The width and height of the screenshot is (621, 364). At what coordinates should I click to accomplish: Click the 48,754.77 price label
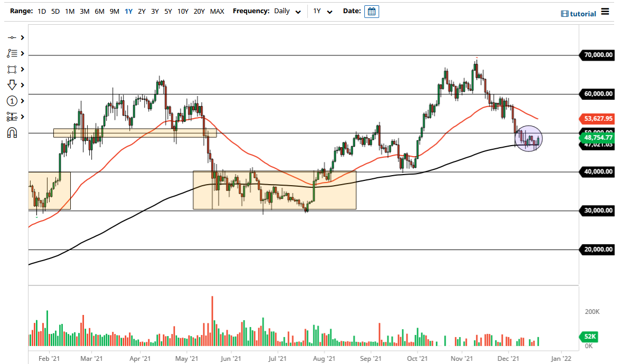596,137
